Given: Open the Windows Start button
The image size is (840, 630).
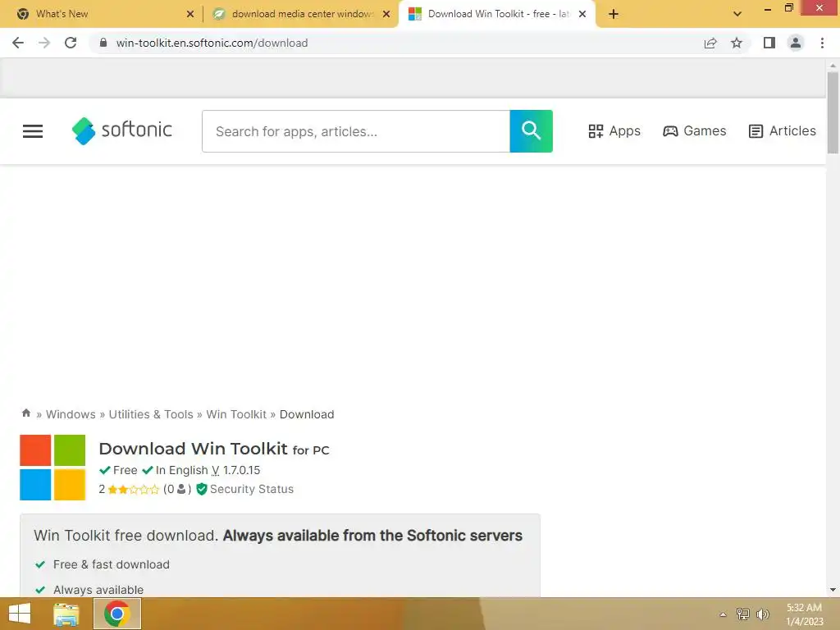Looking at the screenshot, I should [x=20, y=614].
